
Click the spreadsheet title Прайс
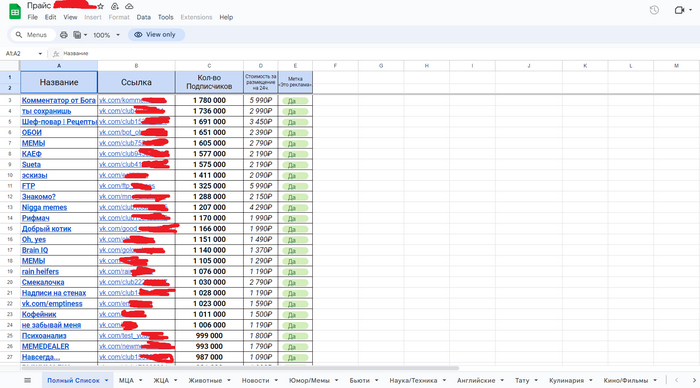point(39,6)
